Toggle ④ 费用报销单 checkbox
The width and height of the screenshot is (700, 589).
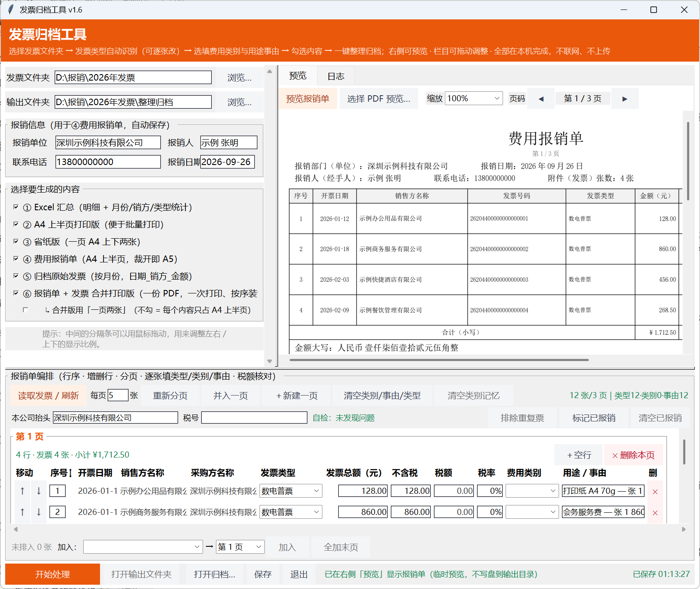tap(16, 259)
